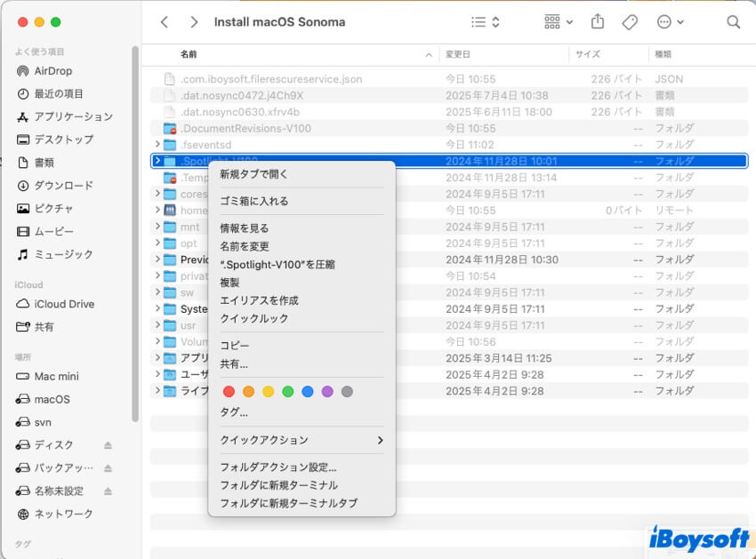Screen dimensions: 756x559
Task: Expand the .fseventsd folder
Action: (157, 144)
